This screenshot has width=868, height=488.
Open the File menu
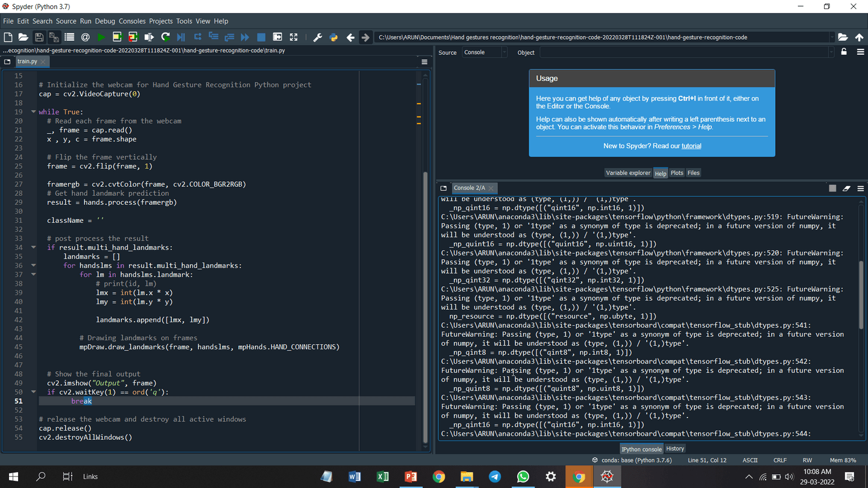pyautogui.click(x=8, y=21)
